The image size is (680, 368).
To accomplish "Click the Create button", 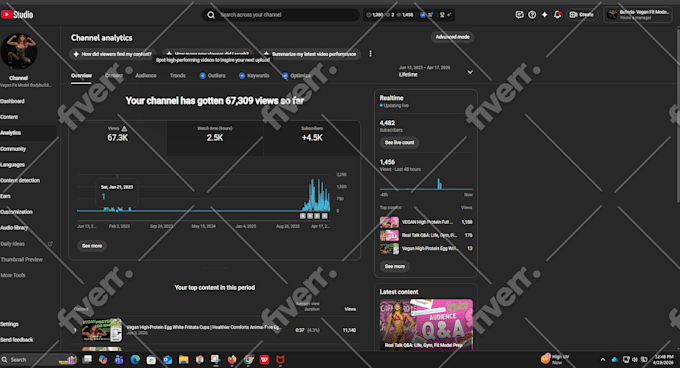I will [x=581, y=15].
